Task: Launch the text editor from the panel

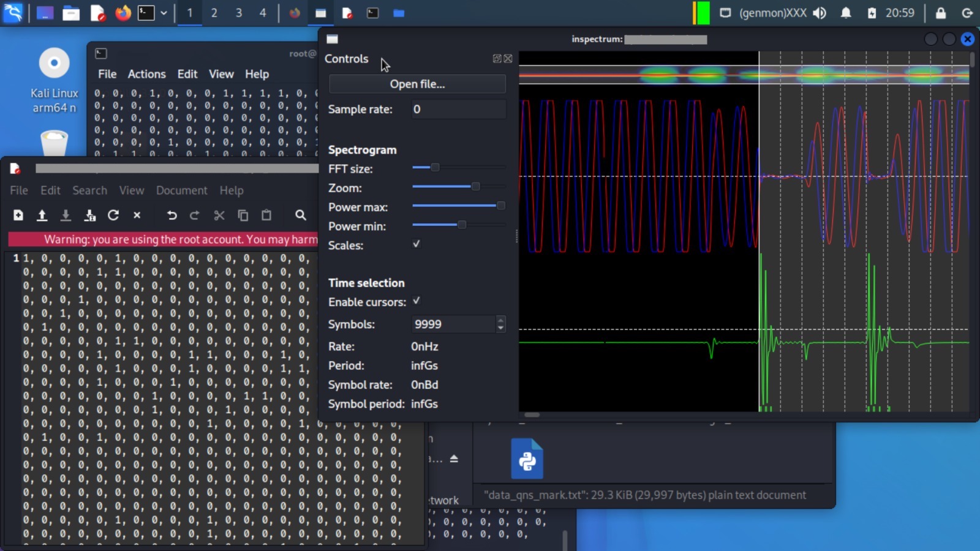Action: point(98,13)
